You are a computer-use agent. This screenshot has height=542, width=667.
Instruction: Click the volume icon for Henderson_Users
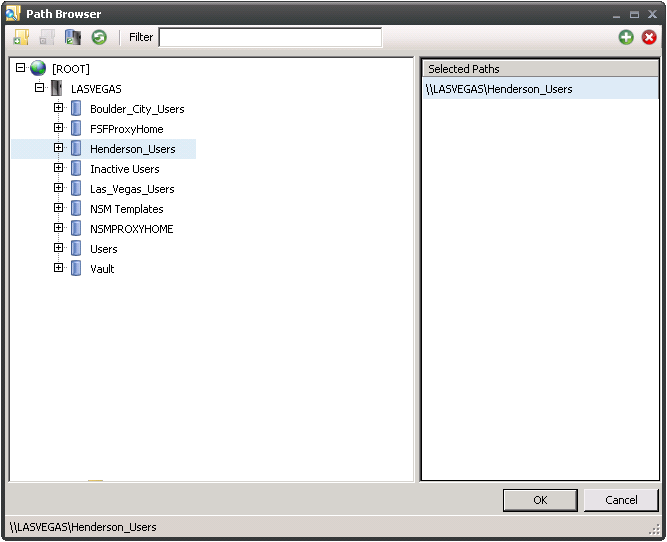pyautogui.click(x=76, y=148)
